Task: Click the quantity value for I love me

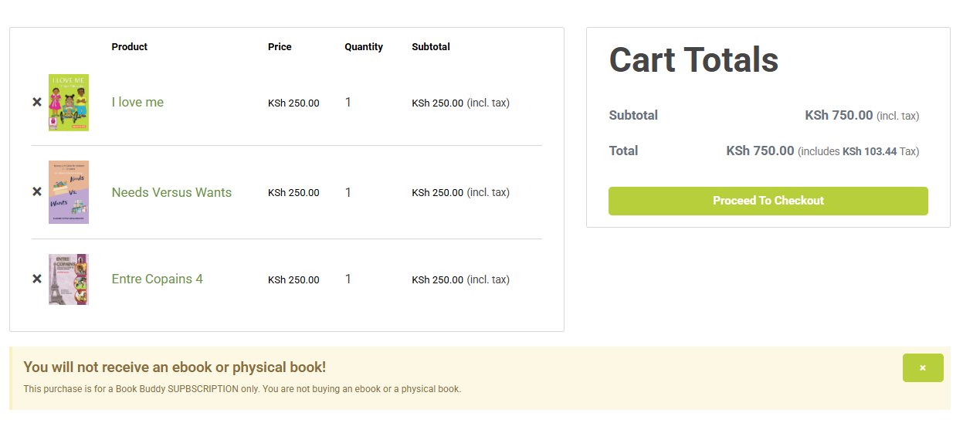Action: 348,102
